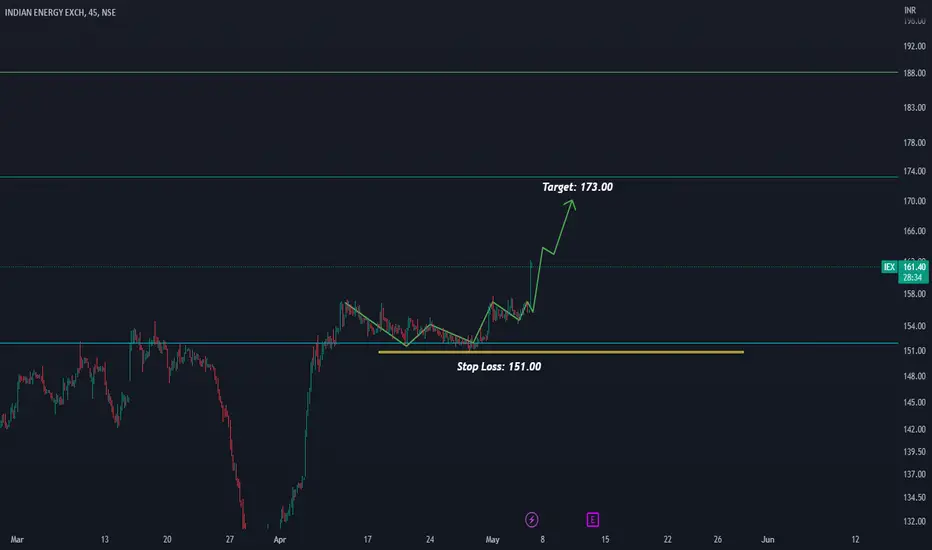This screenshot has width=932, height=550.
Task: Click the purple lightning event icon
Action: [531, 520]
